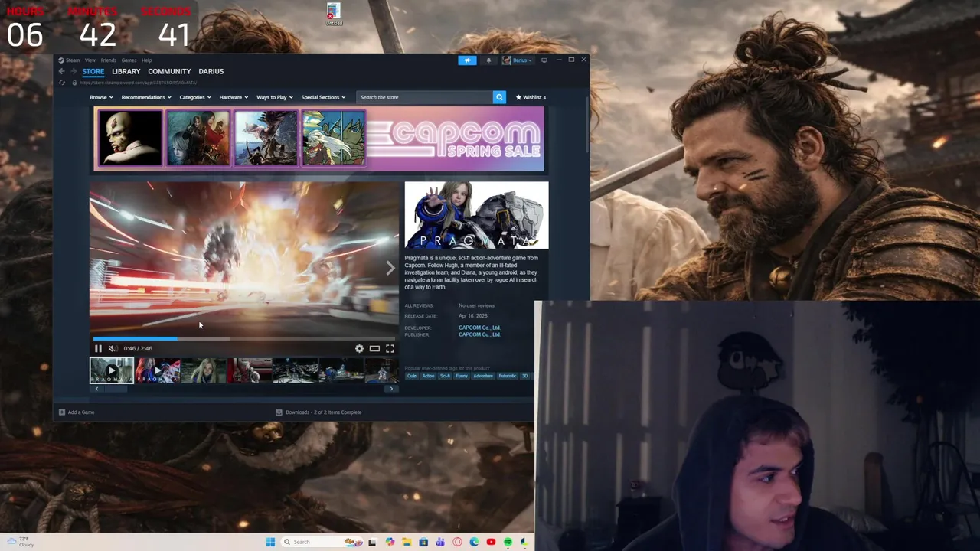This screenshot has height=551, width=980.
Task: Expand the Special Sections dropdown
Action: coord(323,97)
